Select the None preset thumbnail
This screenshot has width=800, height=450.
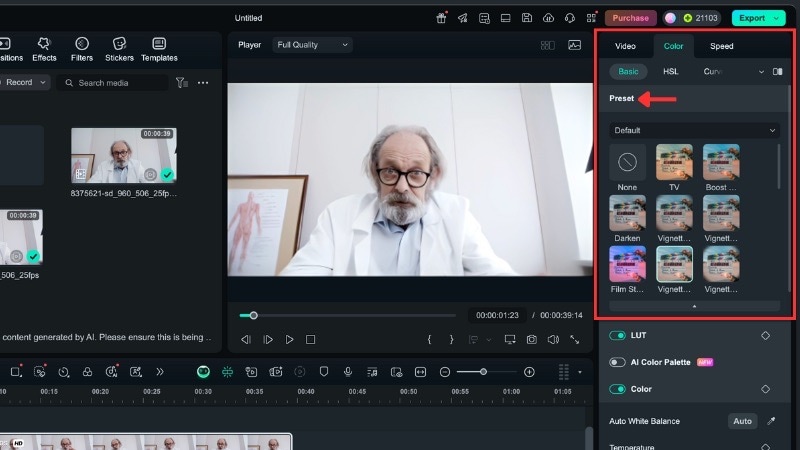[x=627, y=162]
